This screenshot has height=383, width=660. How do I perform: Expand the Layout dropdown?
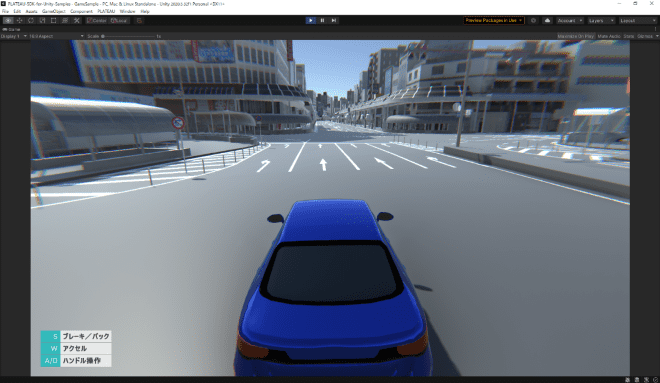637,20
